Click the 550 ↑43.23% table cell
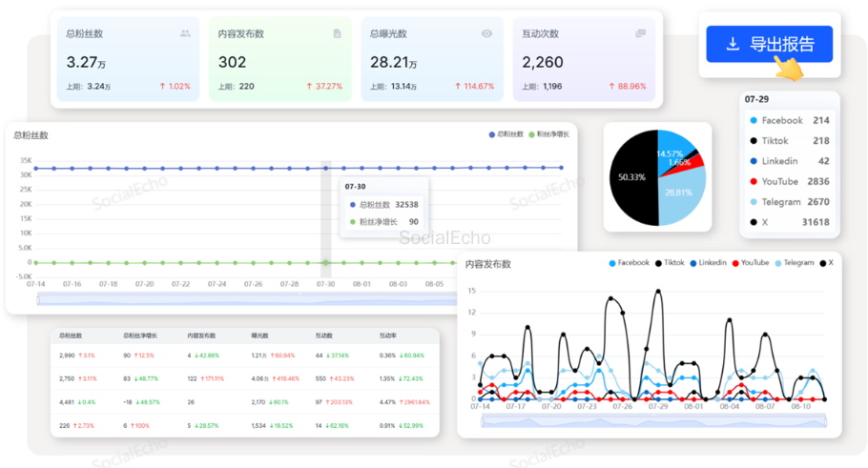This screenshot has height=468, width=868. tap(336, 379)
